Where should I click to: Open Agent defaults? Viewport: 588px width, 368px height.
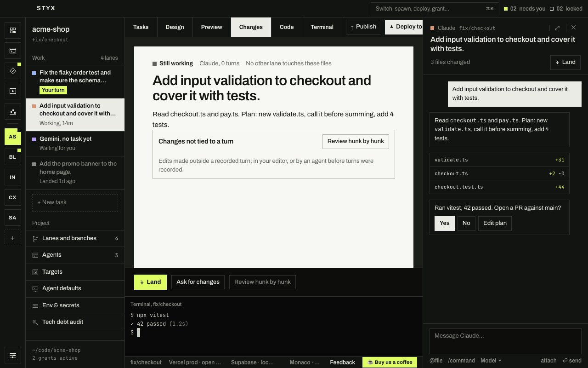click(75, 288)
